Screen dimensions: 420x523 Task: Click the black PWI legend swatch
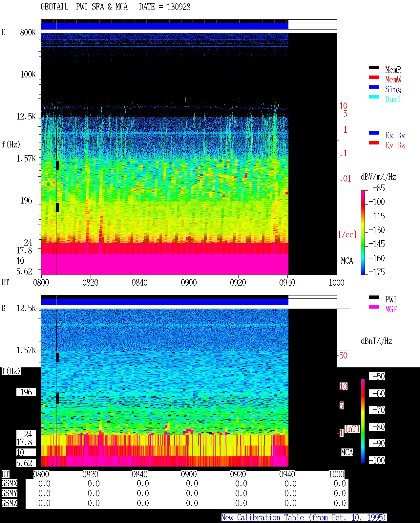pyautogui.click(x=374, y=297)
